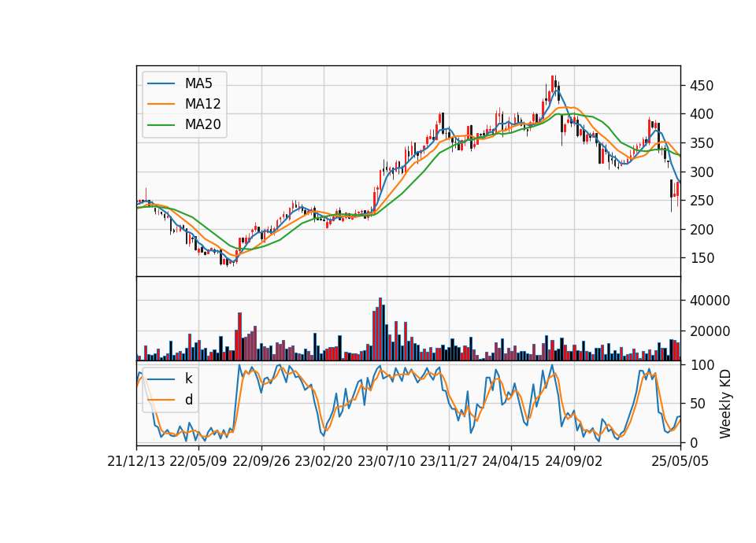Click the green MA20 legend line sample
The image size is (756, 543).
coord(161,124)
